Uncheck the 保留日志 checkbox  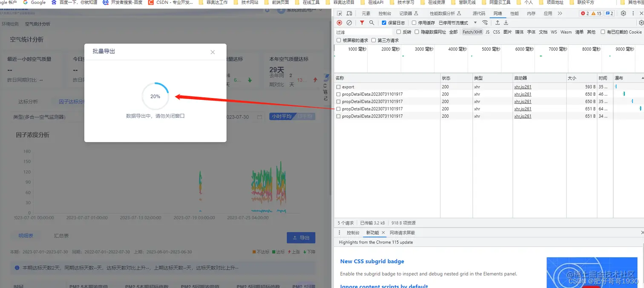[384, 23]
